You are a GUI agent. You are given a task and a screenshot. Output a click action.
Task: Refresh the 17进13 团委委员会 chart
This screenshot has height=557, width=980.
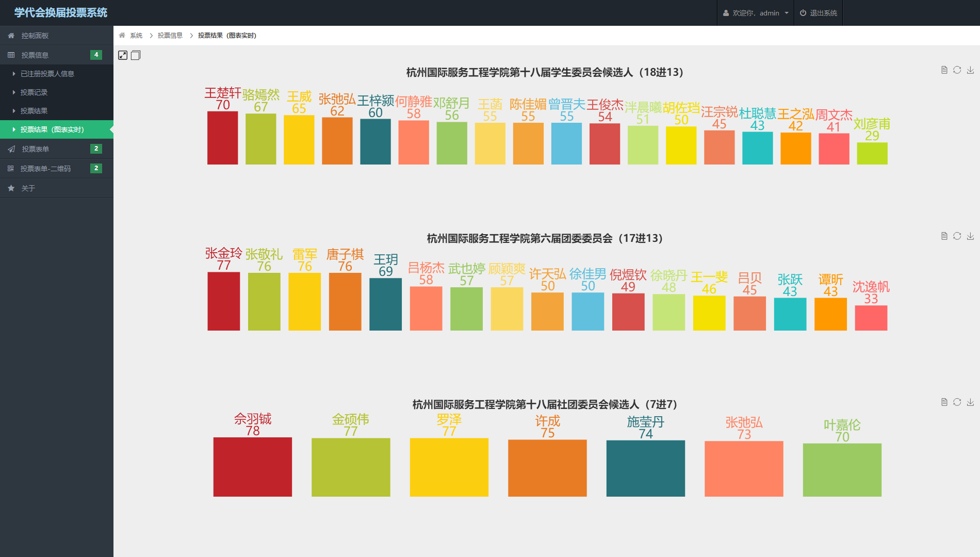[x=957, y=236]
